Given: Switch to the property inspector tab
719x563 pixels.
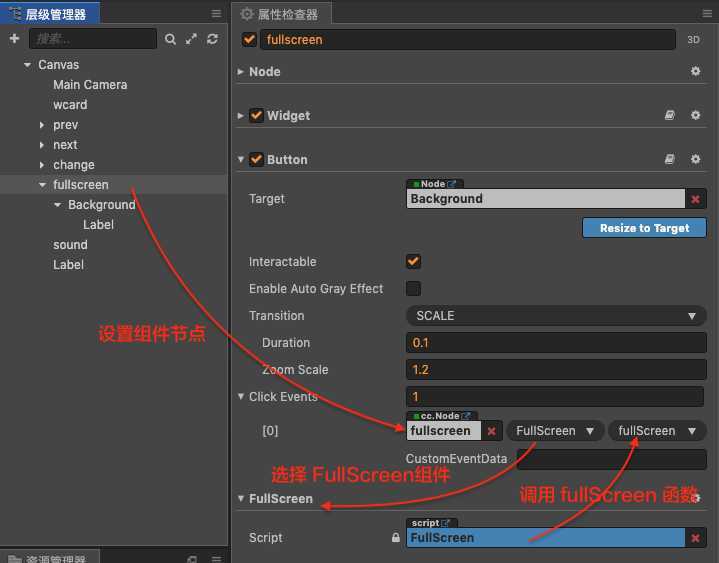Looking at the screenshot, I should pos(281,14).
